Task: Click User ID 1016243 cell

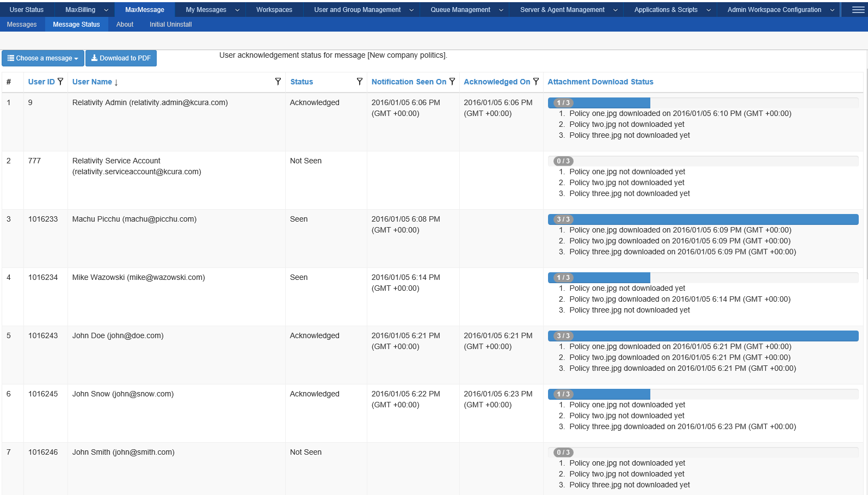Action: pyautogui.click(x=46, y=355)
